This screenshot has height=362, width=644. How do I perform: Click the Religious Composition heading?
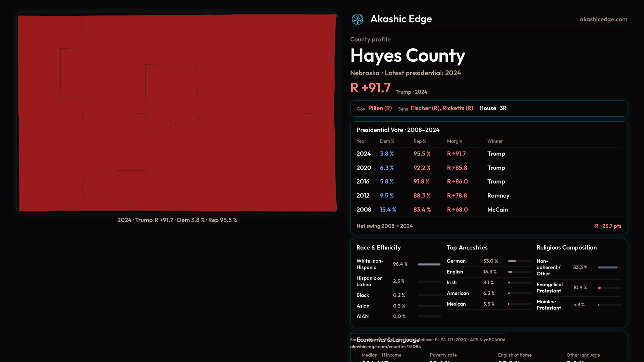566,248
